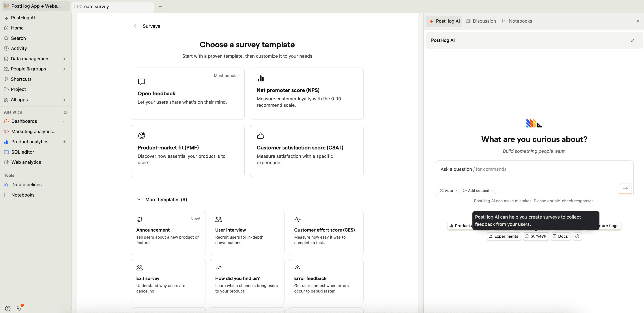The width and height of the screenshot is (644, 313).
Task: Send the AI question with arrow button
Action: pos(625,189)
